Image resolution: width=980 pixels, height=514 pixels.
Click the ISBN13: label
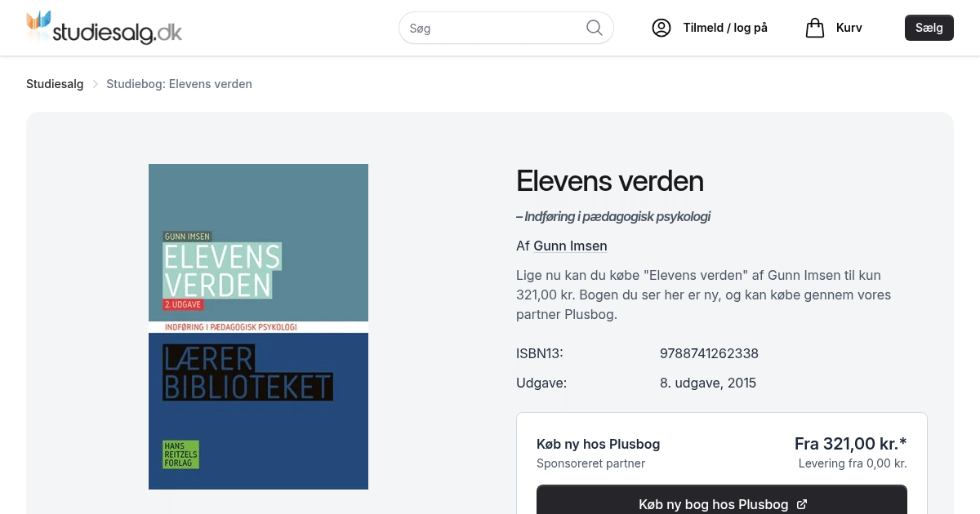[540, 353]
